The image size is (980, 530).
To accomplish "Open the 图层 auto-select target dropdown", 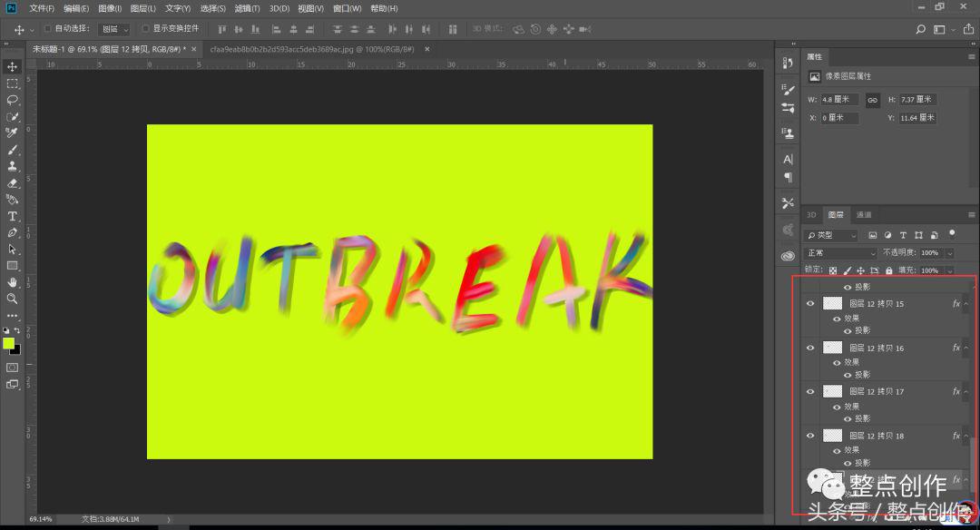I will coord(114,29).
